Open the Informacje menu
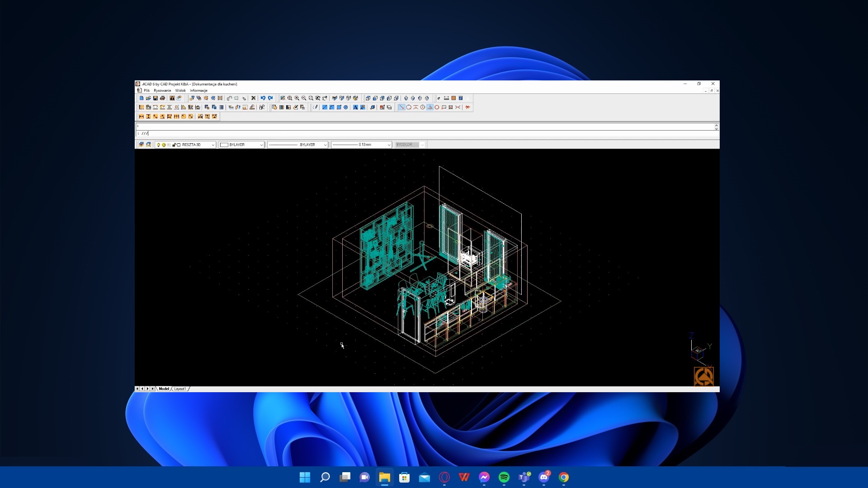Screen dimensions: 868x488 click(x=198, y=91)
